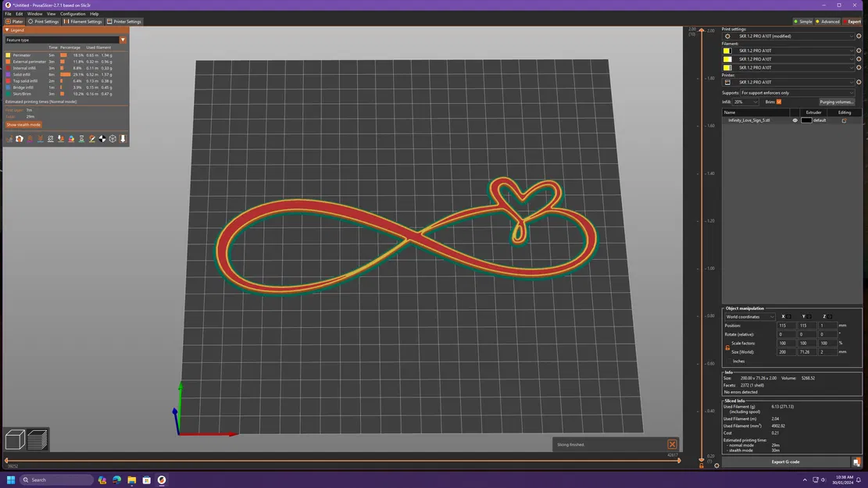
Task: Toggle the Inches checkbox
Action: point(727,362)
